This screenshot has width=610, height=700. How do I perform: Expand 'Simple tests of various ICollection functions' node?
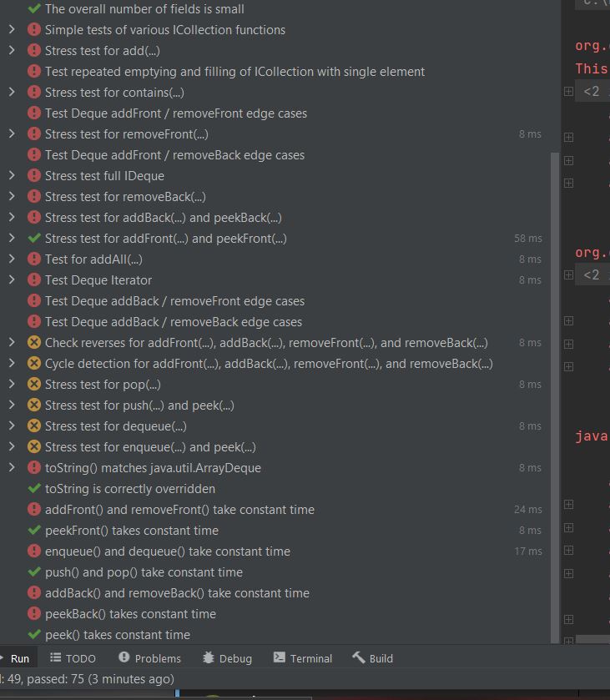point(12,30)
